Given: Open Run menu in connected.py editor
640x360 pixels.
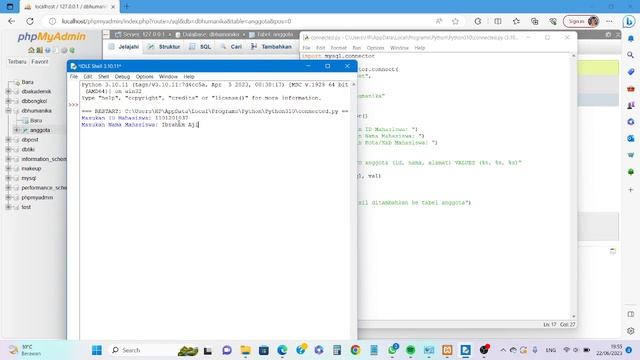Looking at the screenshot, I should (356, 48).
